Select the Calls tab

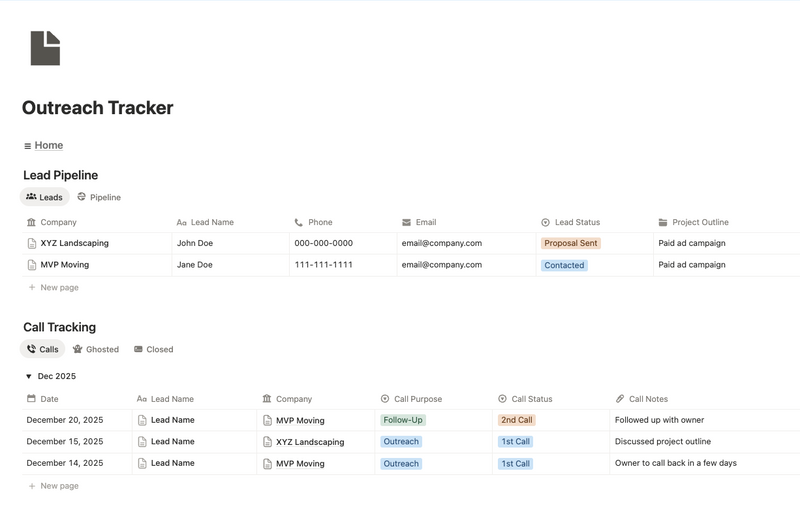tap(42, 349)
